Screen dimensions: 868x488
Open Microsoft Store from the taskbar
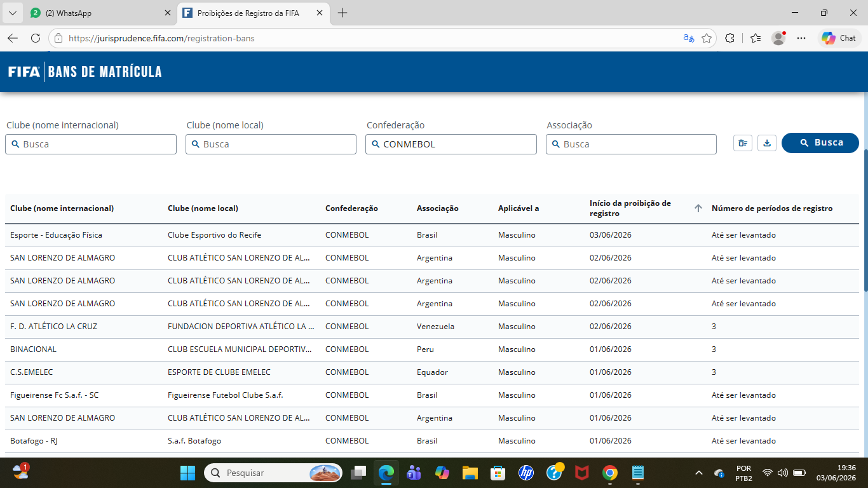[x=498, y=473]
